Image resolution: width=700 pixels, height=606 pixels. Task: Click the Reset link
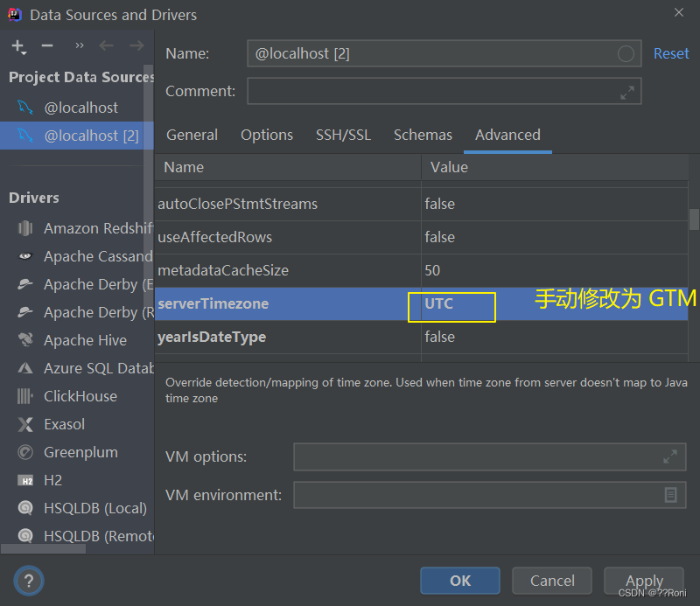click(x=671, y=53)
